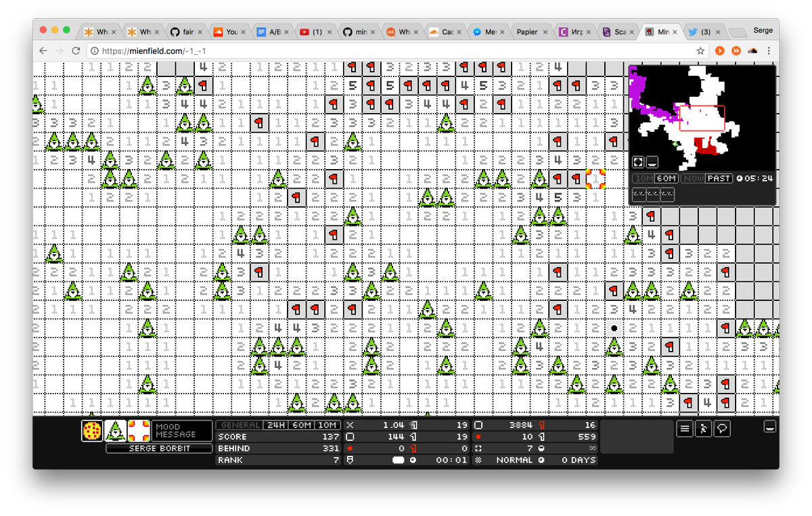Click the Serge profile button in Chrome
The height and width of the screenshot is (516, 812).
tap(762, 30)
